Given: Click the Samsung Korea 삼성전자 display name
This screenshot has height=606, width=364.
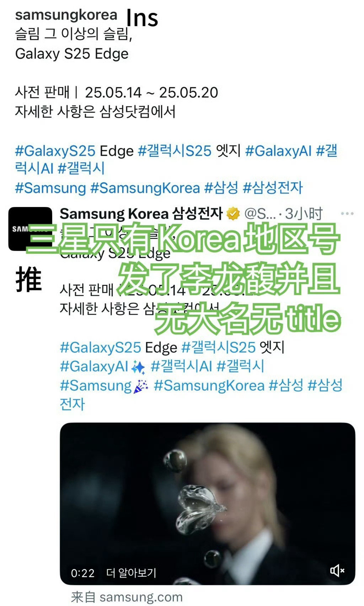Looking at the screenshot, I should click(141, 213).
